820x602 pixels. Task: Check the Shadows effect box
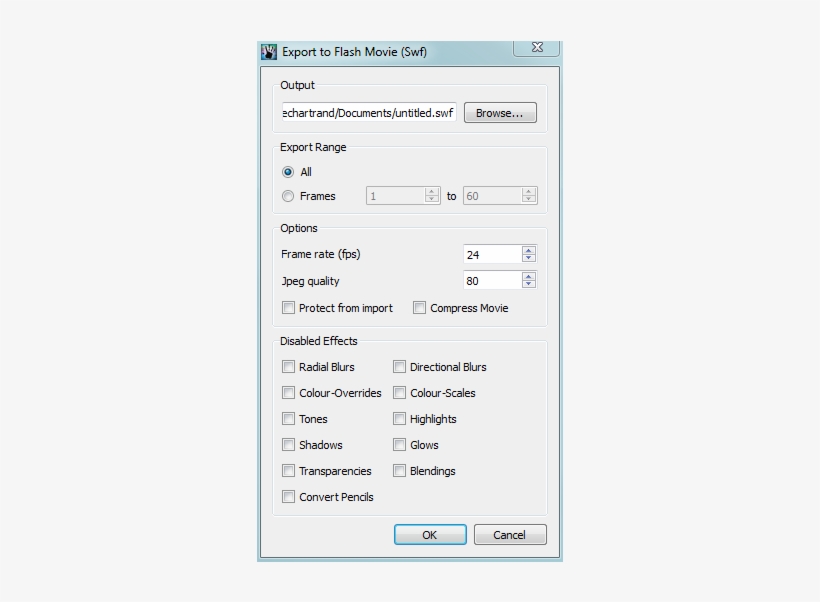click(288, 445)
